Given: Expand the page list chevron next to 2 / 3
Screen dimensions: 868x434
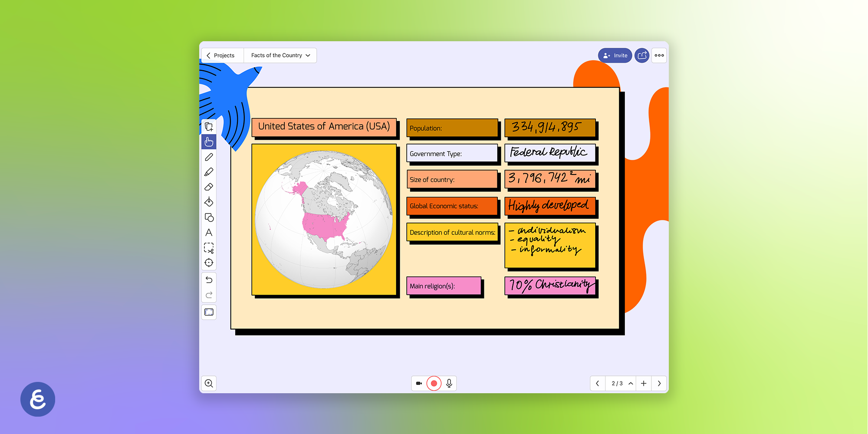Looking at the screenshot, I should [631, 383].
